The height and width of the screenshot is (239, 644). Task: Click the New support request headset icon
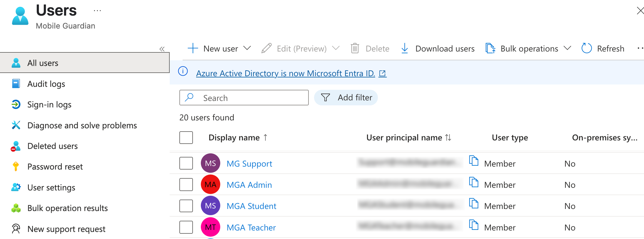[16, 229]
